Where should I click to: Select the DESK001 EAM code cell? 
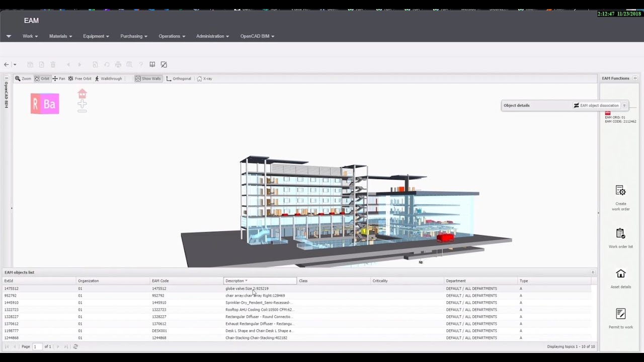click(187, 331)
